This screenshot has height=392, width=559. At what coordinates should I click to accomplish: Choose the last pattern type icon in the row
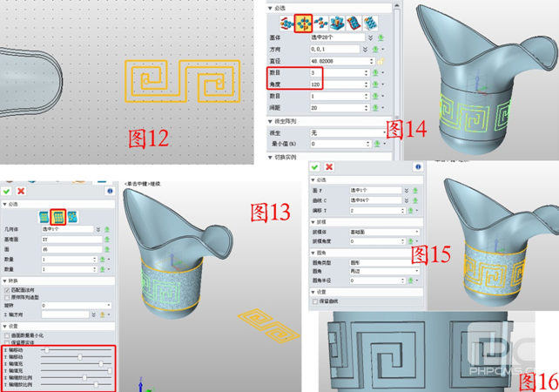pyautogui.click(x=371, y=22)
